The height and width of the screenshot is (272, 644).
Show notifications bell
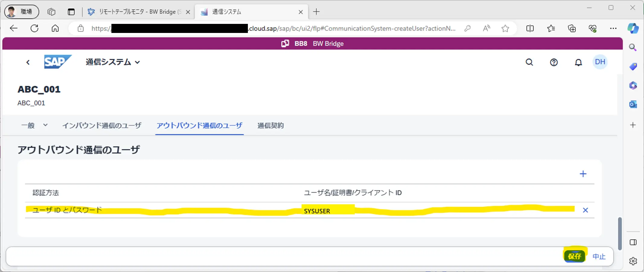pos(578,62)
